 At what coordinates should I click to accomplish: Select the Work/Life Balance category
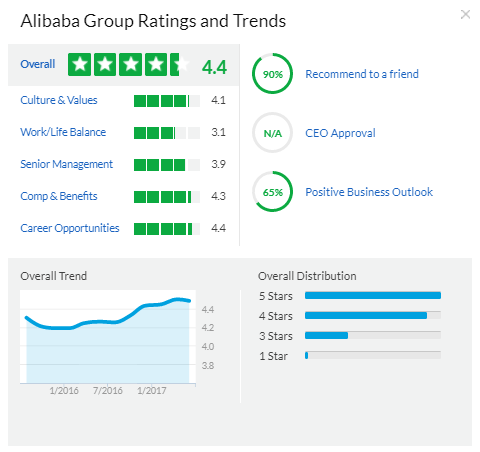[x=63, y=132]
